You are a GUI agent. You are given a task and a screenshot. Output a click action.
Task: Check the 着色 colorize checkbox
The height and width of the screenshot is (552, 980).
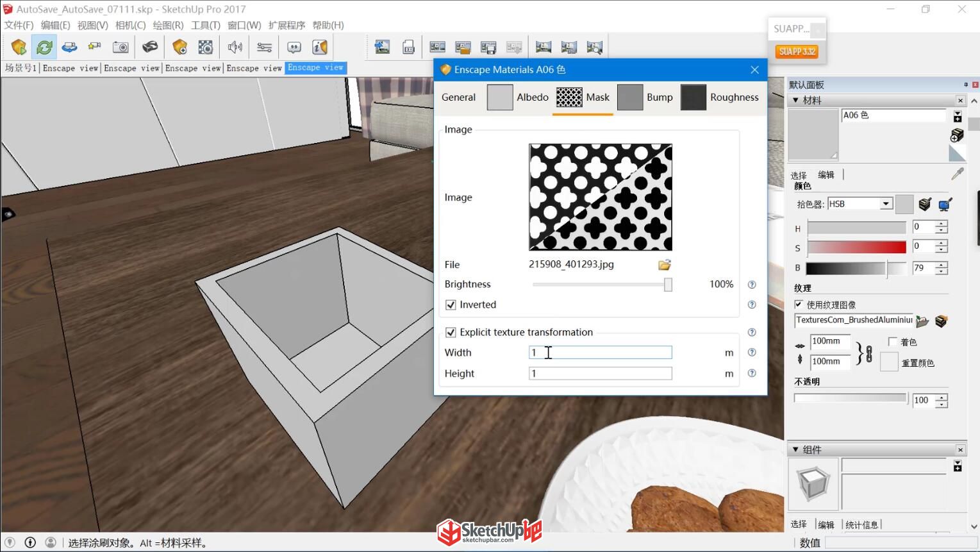(x=893, y=342)
